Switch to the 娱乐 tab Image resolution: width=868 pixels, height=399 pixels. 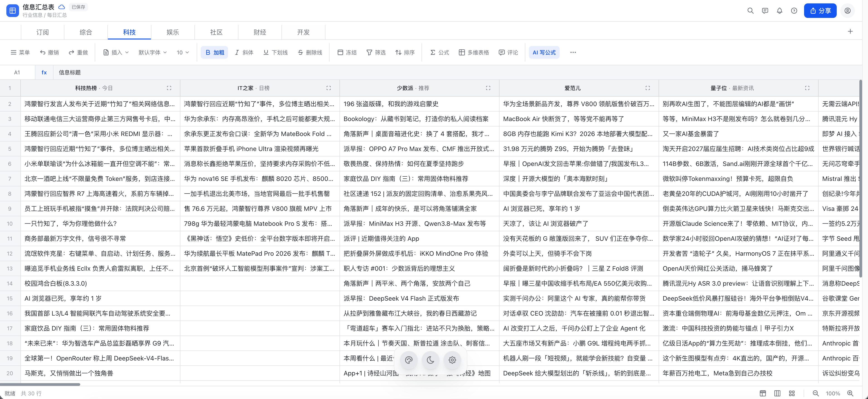point(173,32)
